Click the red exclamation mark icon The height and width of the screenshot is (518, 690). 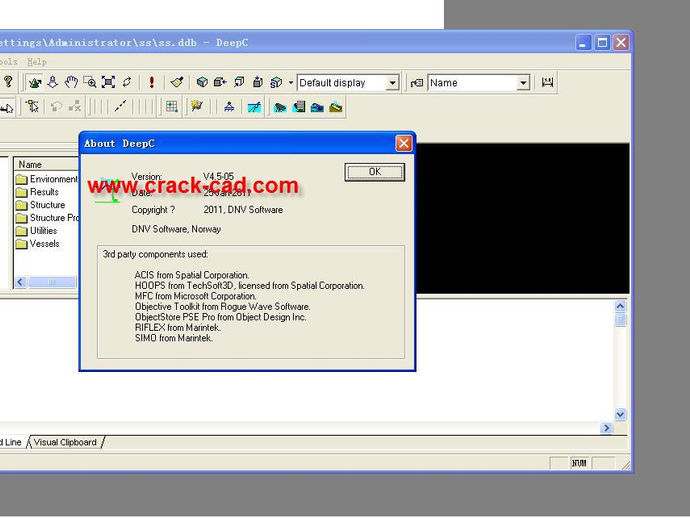click(152, 82)
